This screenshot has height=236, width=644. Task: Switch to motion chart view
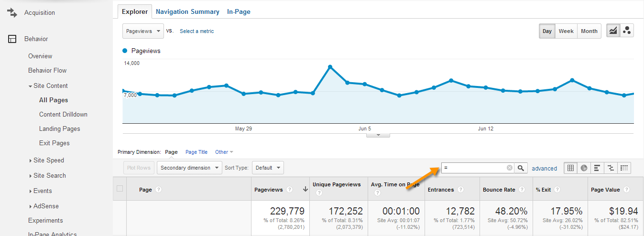(x=627, y=31)
